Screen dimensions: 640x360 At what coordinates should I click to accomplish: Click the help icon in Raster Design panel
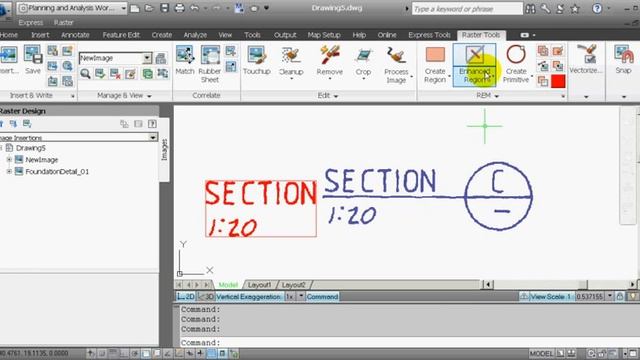152,124
